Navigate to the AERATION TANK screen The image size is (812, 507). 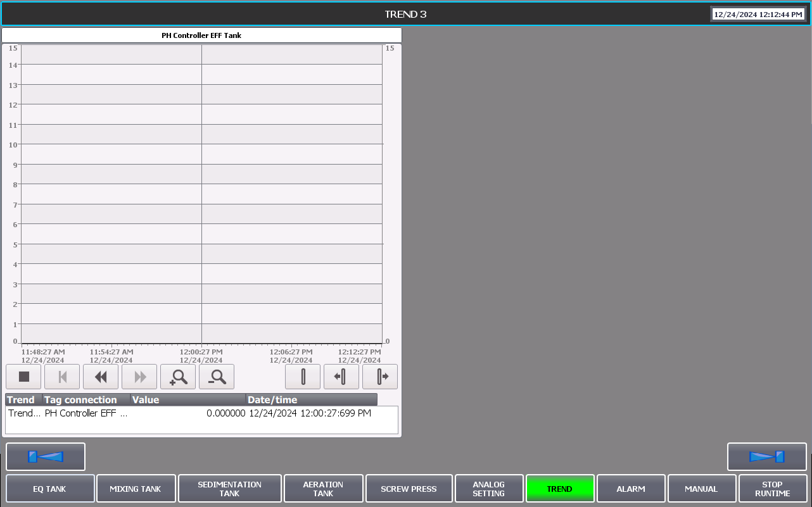pos(323,489)
